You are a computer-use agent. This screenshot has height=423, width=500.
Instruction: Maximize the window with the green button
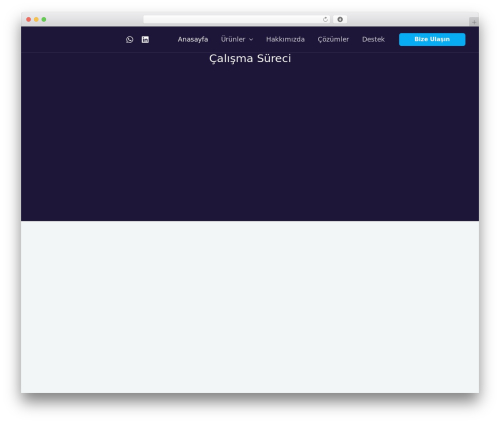44,19
